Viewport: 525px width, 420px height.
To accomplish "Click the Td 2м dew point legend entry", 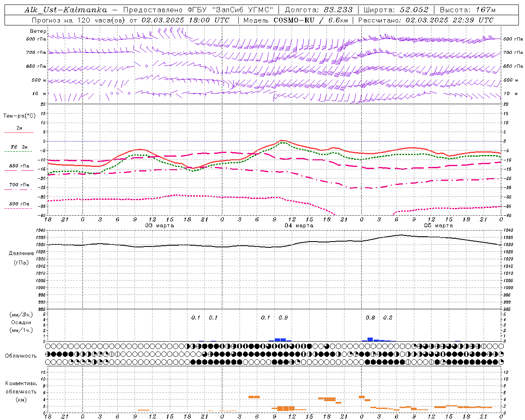I will pyautogui.click(x=19, y=147).
